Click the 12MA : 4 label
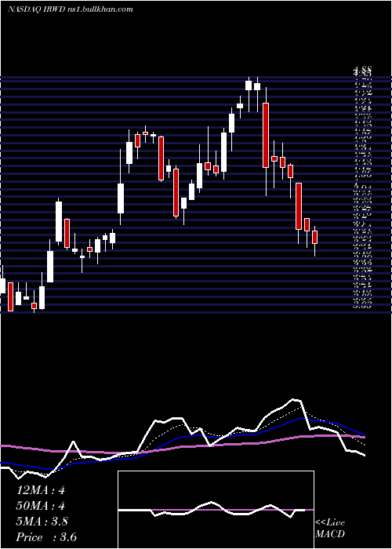This screenshot has height=549, width=392. [41, 490]
